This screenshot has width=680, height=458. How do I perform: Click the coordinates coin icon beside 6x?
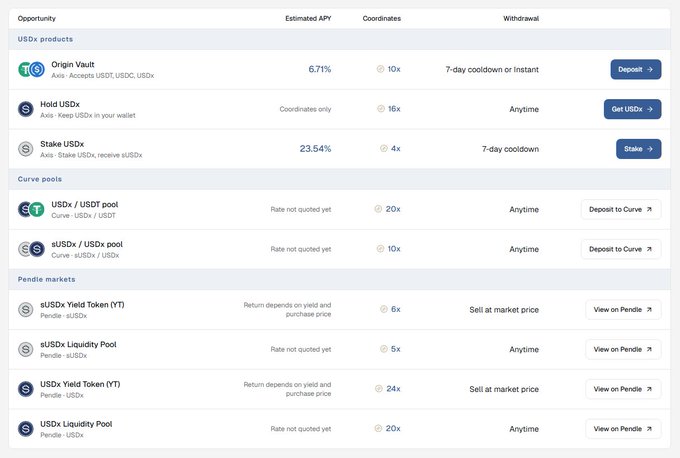point(384,309)
